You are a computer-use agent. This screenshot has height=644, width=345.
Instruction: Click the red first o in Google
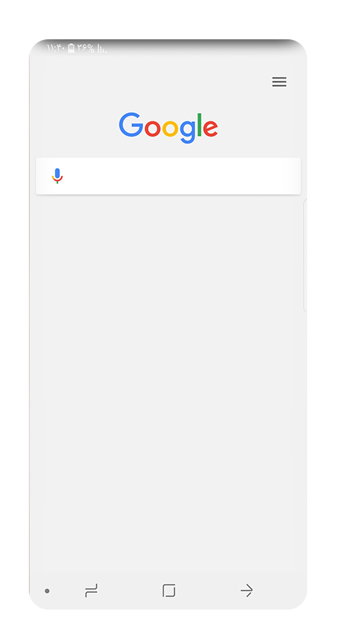pos(153,128)
